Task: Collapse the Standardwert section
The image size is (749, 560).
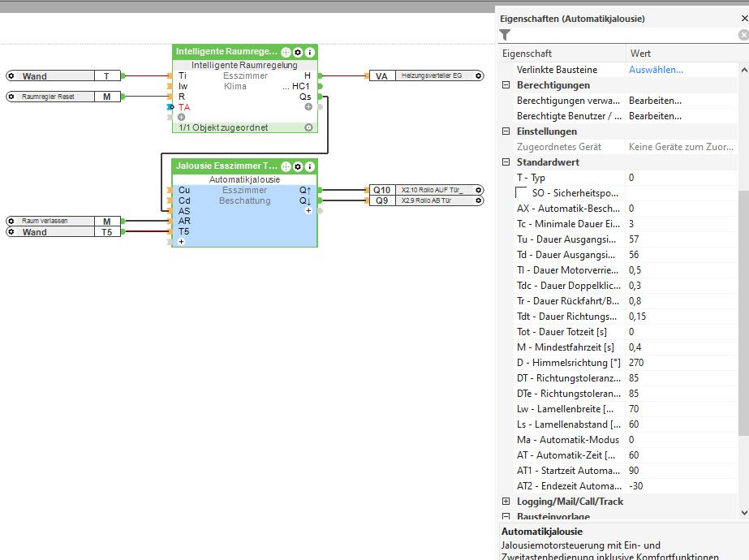Action: click(506, 162)
